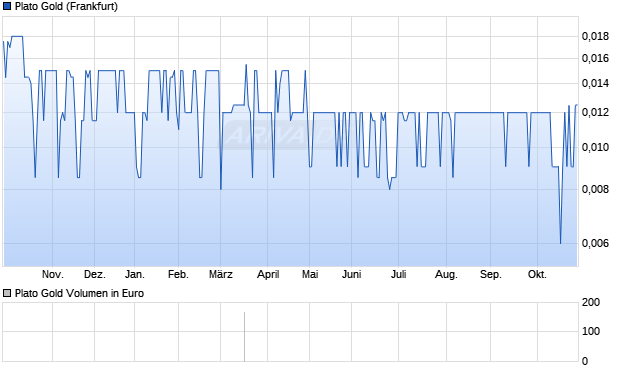Click the 0,018 price axis label
Screen dimensions: 620x371
[x=595, y=36]
